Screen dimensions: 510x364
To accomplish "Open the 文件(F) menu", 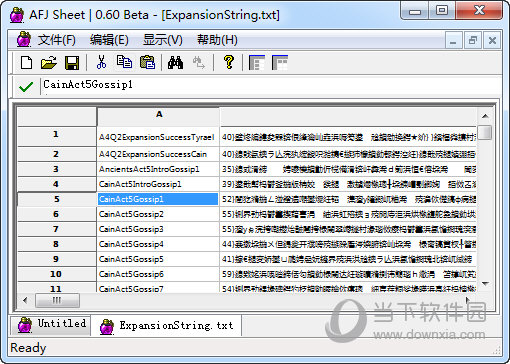I will pos(57,40).
